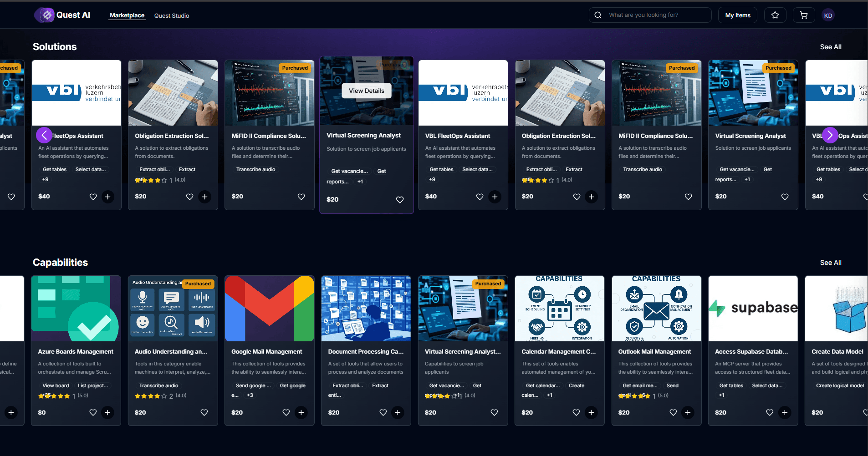Add Google Mail Management with plus icon
868x456 pixels.
(x=301, y=412)
